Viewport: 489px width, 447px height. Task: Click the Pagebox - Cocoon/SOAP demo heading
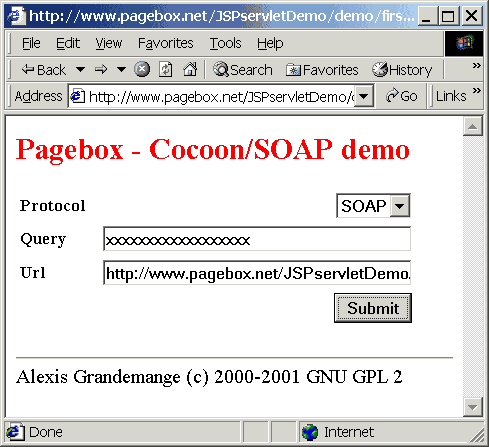(213, 150)
